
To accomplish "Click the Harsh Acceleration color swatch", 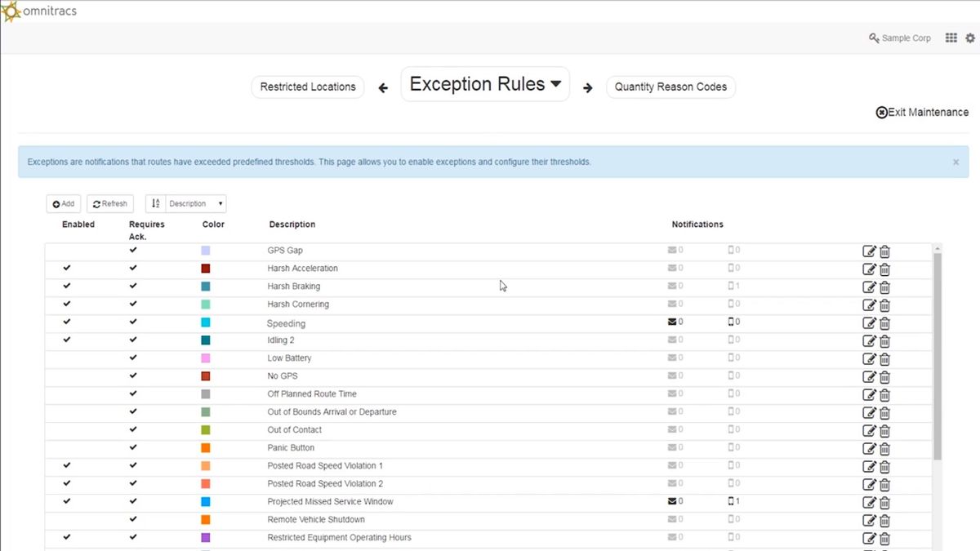I will [x=206, y=269].
